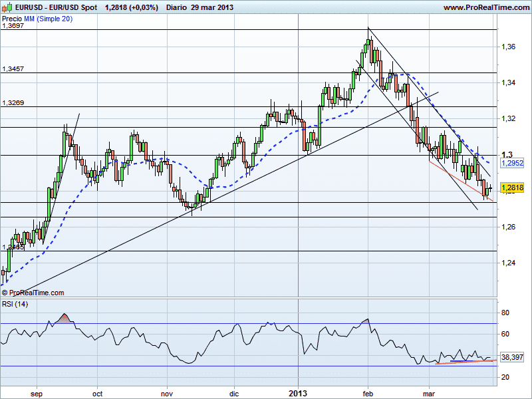
Task: Click the 1,26 price axis label
Action: 508,227
